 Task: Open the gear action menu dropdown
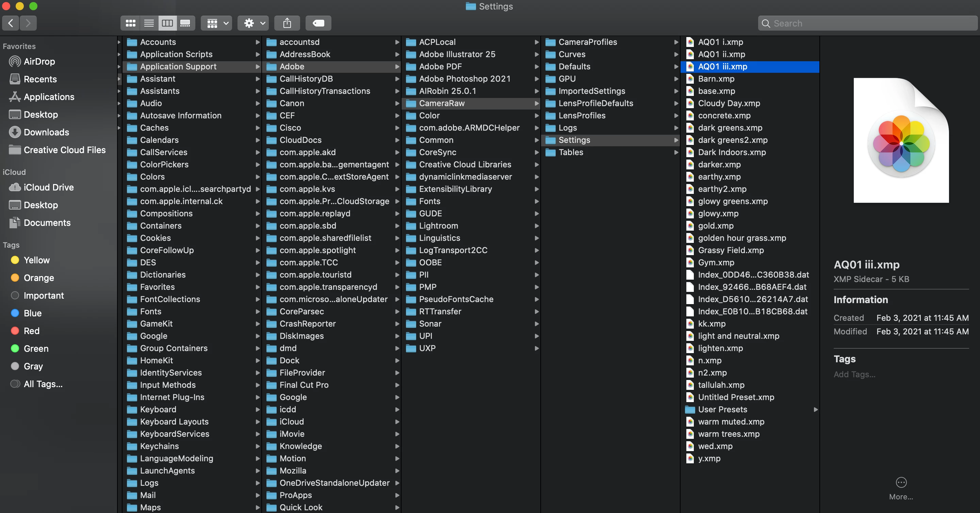[x=254, y=23]
